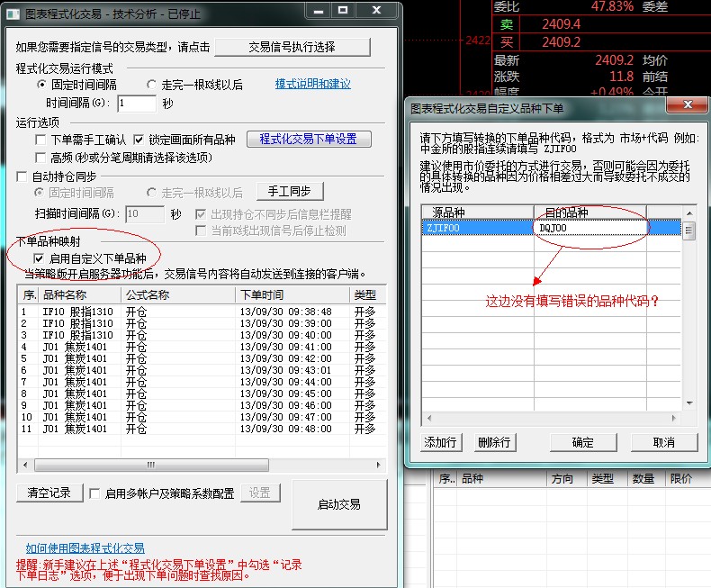The image size is (711, 588).
Task: Enable 下单需手工确认 checkbox
Action: (x=40, y=140)
